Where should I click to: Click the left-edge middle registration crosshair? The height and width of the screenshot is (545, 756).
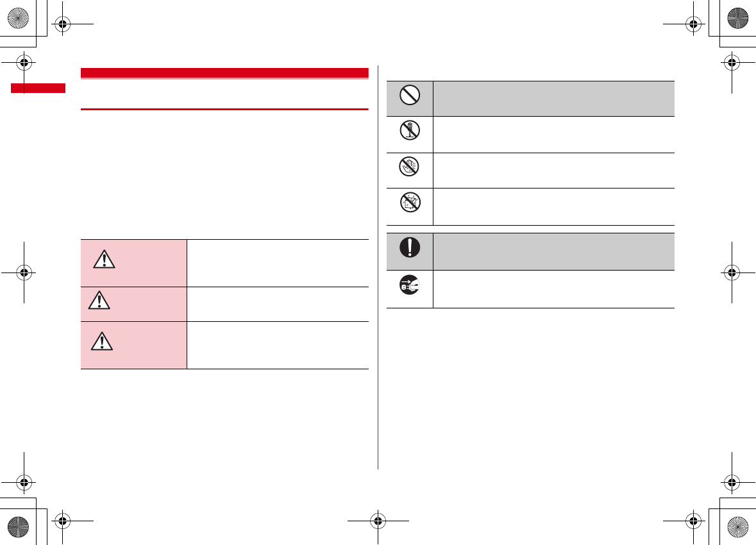24,272
